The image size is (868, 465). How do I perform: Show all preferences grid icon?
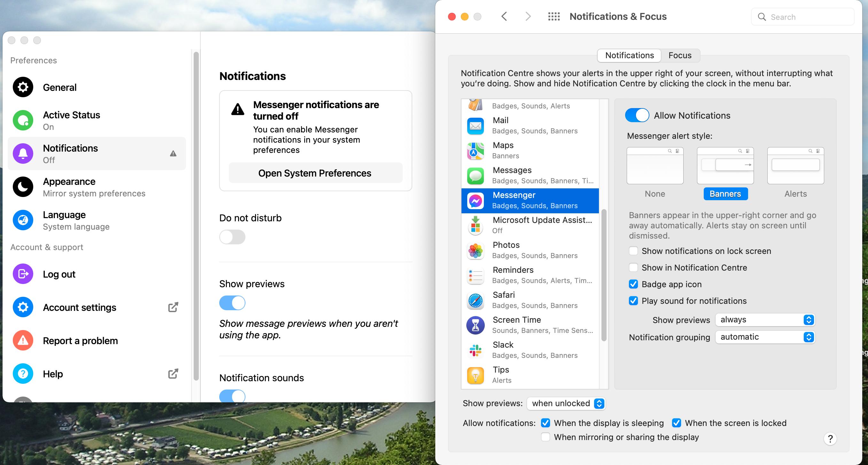pyautogui.click(x=554, y=17)
